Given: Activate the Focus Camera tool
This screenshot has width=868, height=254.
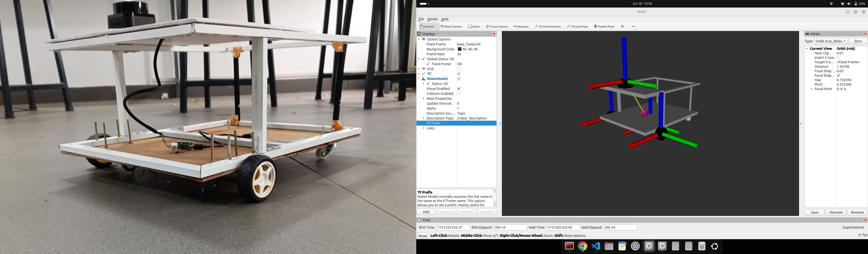Looking at the screenshot, I should 496,27.
